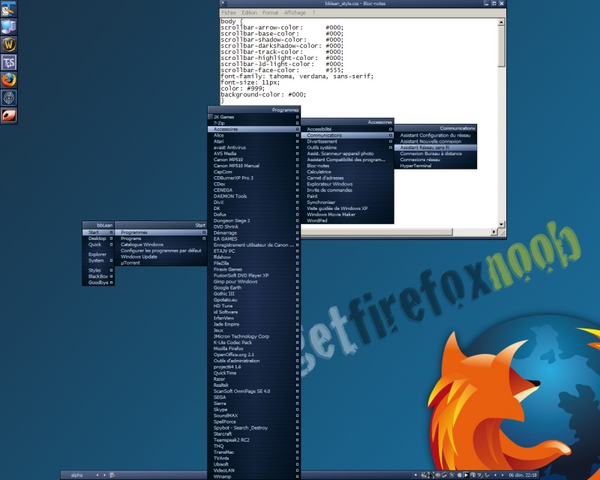Open HyperTerminal in Communications menu
600x480 pixels.
435,166
